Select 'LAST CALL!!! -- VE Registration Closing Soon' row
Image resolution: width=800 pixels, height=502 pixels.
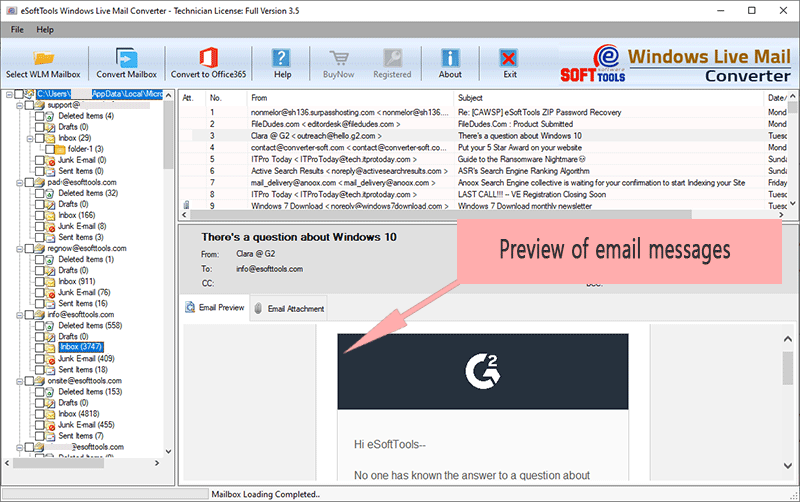483,194
